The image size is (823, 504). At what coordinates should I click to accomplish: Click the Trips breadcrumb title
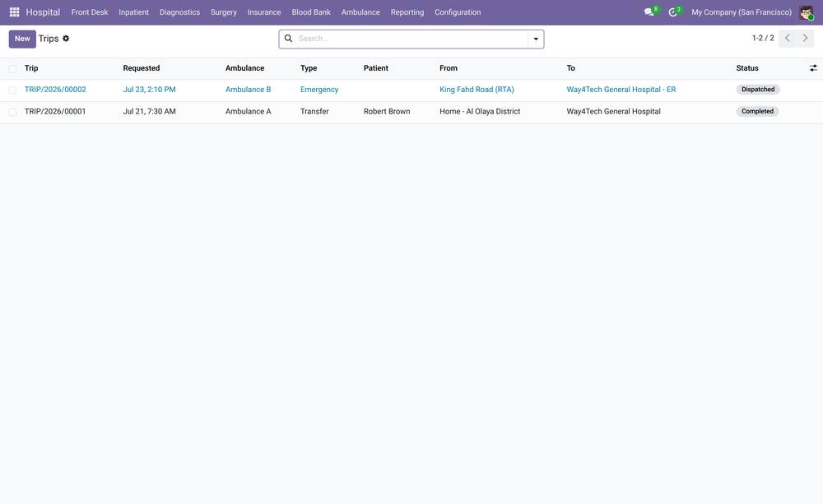(x=49, y=39)
